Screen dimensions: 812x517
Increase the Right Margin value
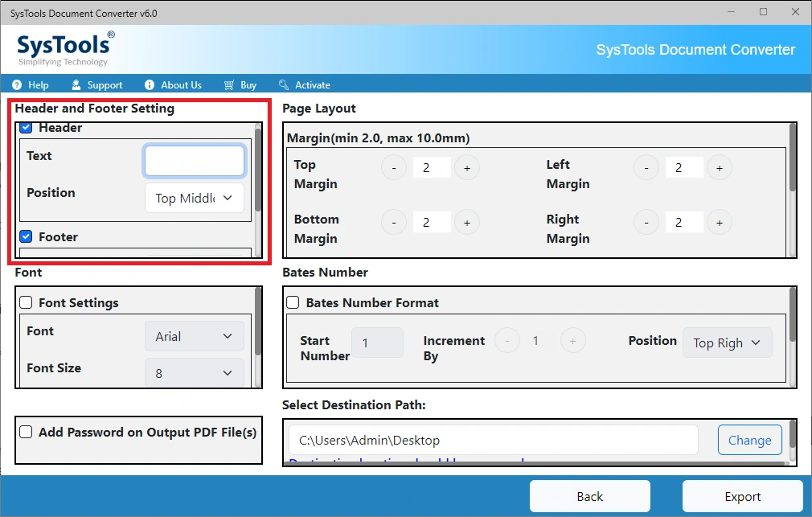(x=720, y=222)
